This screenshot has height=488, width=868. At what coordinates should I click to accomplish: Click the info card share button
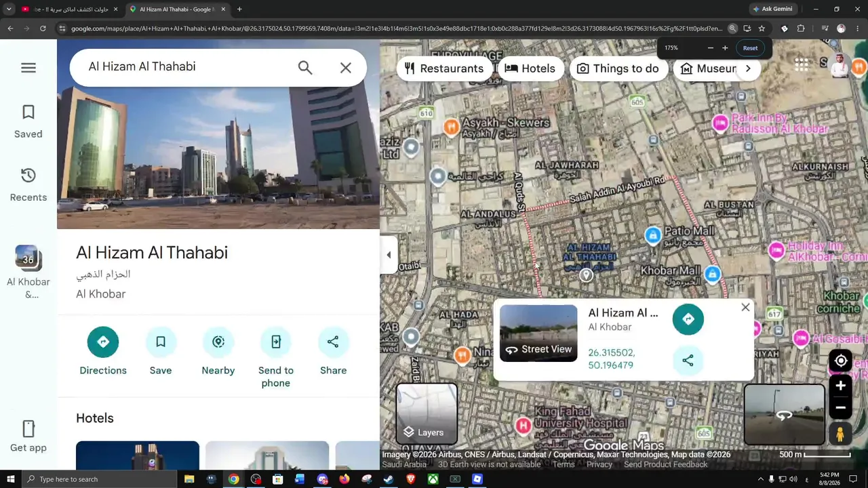688,361
